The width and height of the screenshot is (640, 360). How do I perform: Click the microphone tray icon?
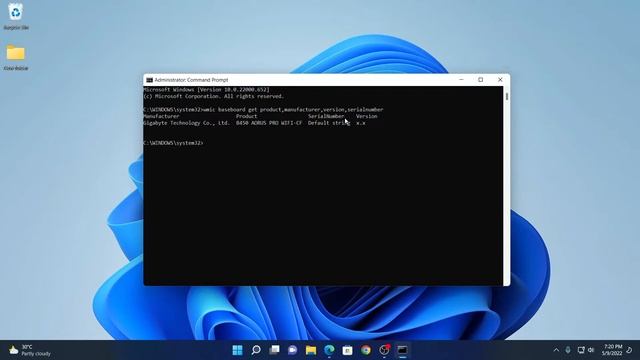click(x=568, y=350)
